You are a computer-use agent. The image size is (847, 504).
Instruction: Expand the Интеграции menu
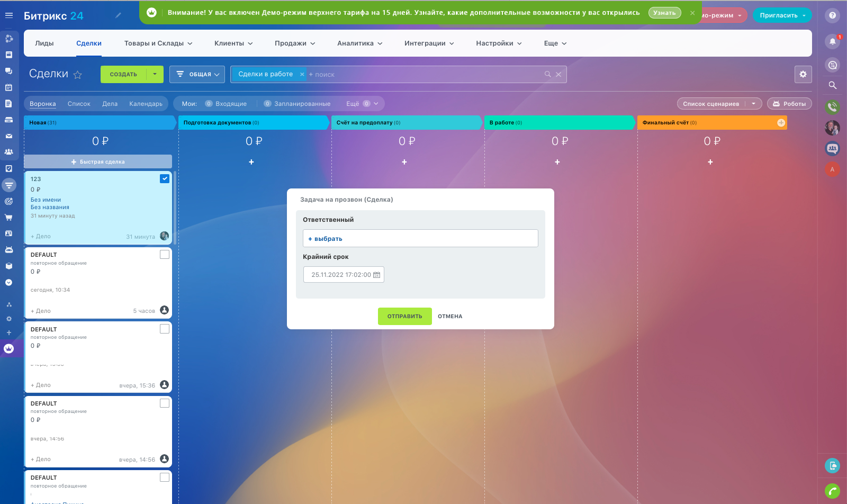click(429, 43)
